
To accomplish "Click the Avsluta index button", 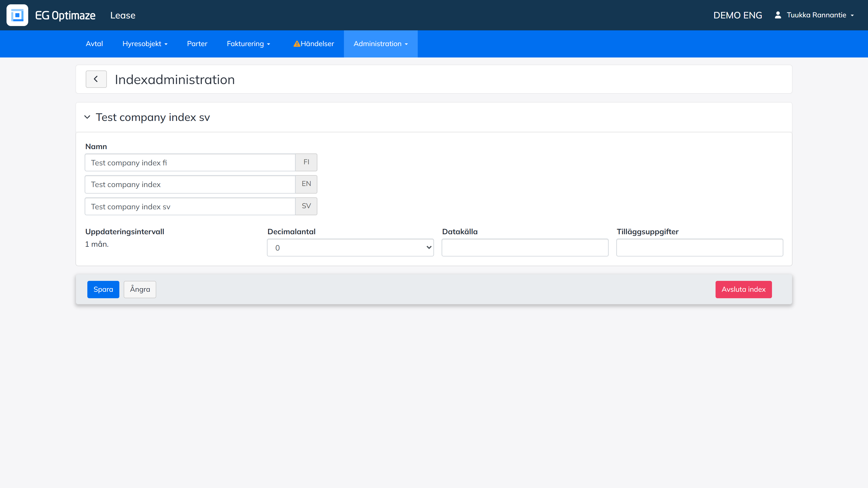I will [743, 289].
